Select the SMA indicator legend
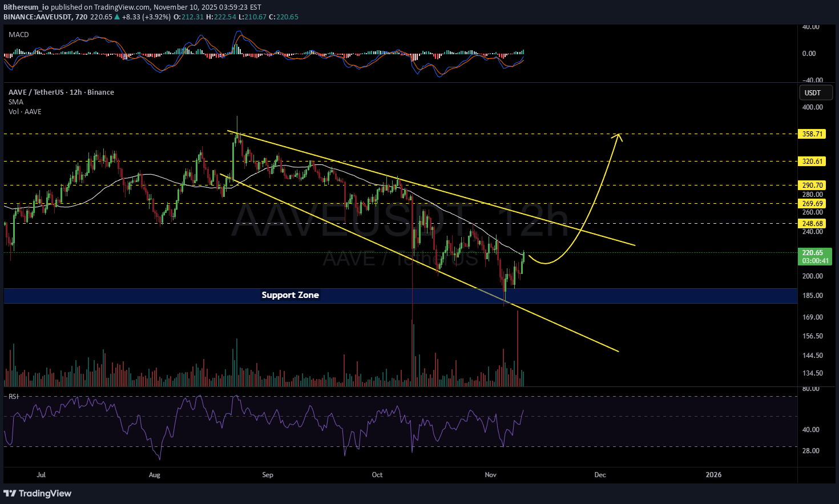839x504 pixels. coord(16,102)
